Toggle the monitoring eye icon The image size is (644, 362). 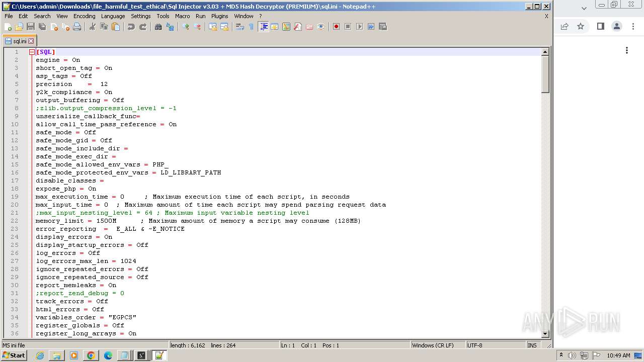[321, 27]
